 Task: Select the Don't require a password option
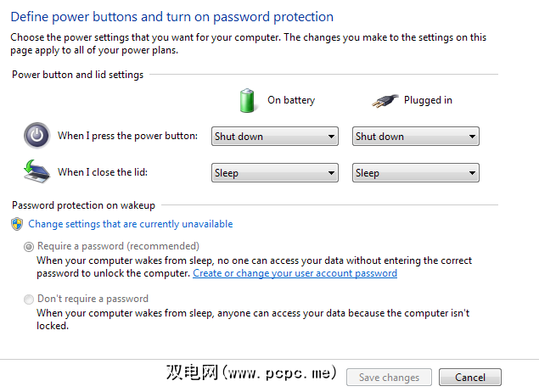(30, 300)
